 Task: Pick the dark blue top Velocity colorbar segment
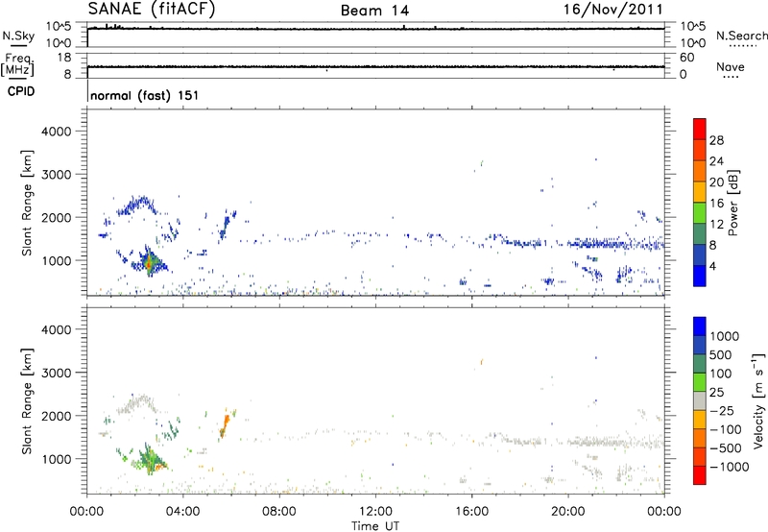(700, 326)
